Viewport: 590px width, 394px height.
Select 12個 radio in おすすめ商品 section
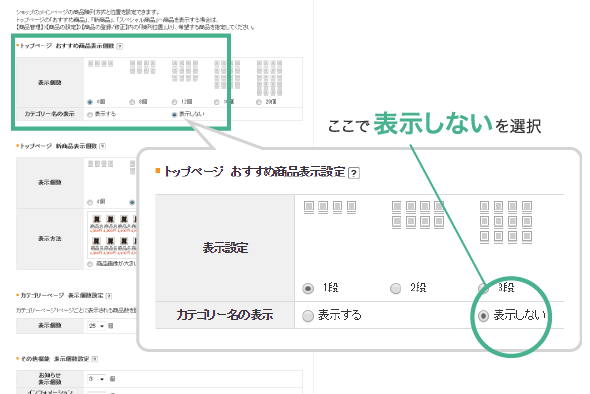click(174, 102)
